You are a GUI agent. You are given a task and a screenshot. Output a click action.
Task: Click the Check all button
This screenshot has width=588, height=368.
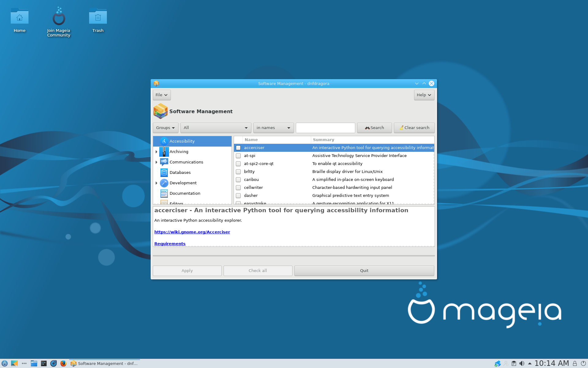[258, 271]
